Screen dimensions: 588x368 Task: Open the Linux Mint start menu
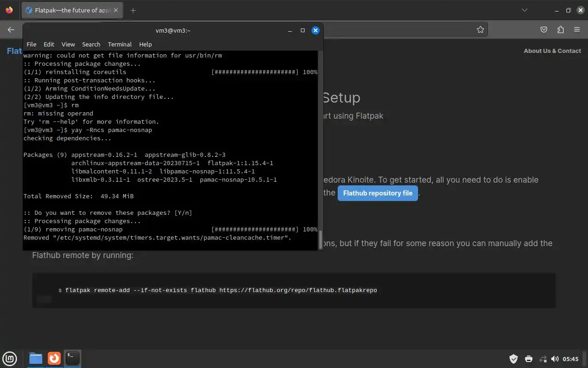pyautogui.click(x=10, y=358)
